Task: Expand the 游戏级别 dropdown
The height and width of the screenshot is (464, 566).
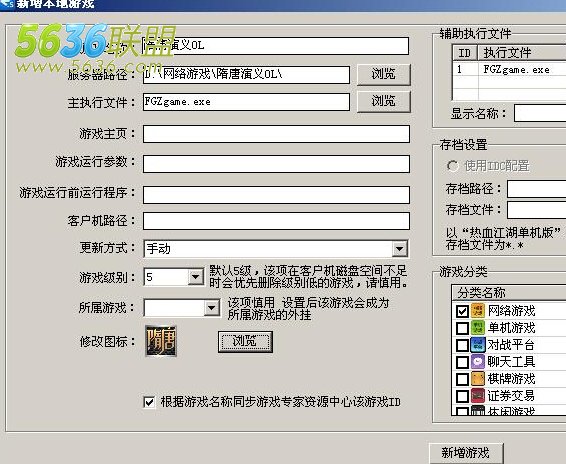Action: (196, 277)
